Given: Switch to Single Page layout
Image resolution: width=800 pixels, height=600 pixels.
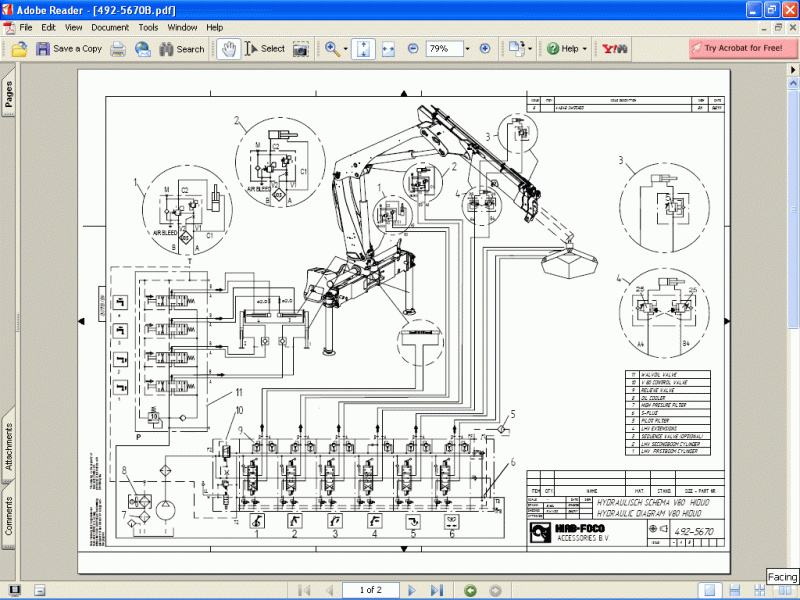Looking at the screenshot, I should tap(708, 589).
